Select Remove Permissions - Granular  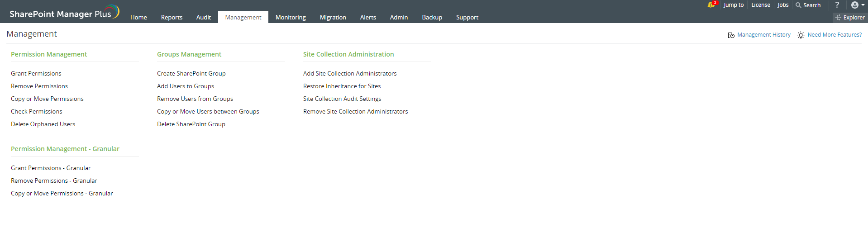coord(54,180)
